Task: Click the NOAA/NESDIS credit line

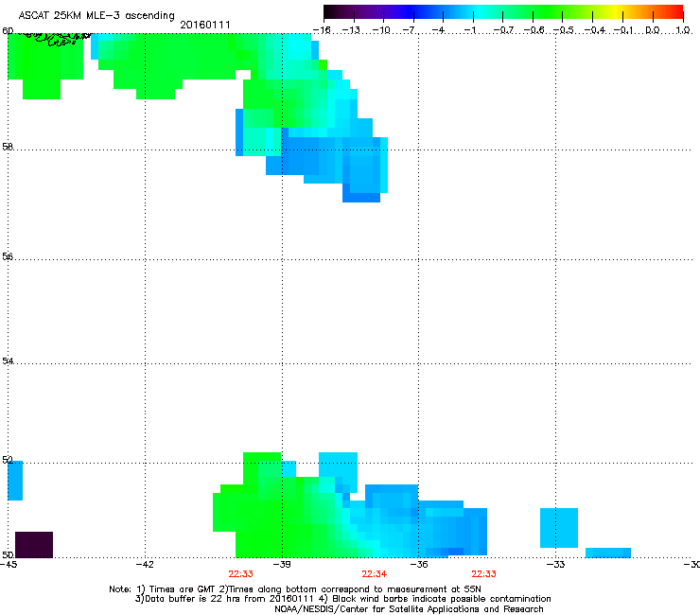Action: click(x=409, y=609)
